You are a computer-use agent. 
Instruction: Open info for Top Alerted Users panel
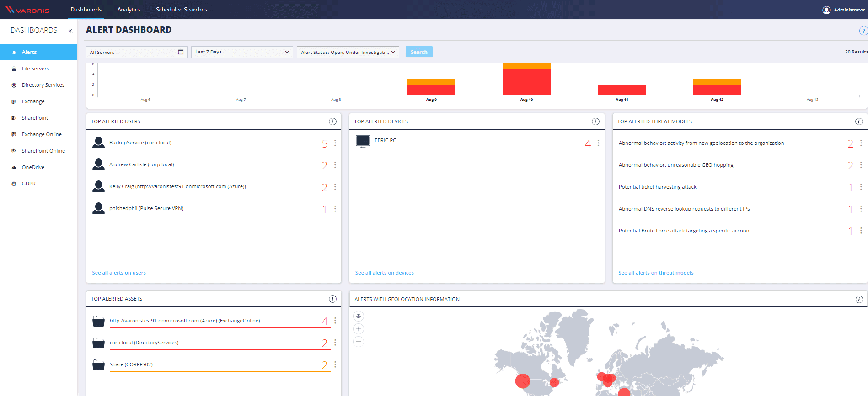pyautogui.click(x=332, y=121)
